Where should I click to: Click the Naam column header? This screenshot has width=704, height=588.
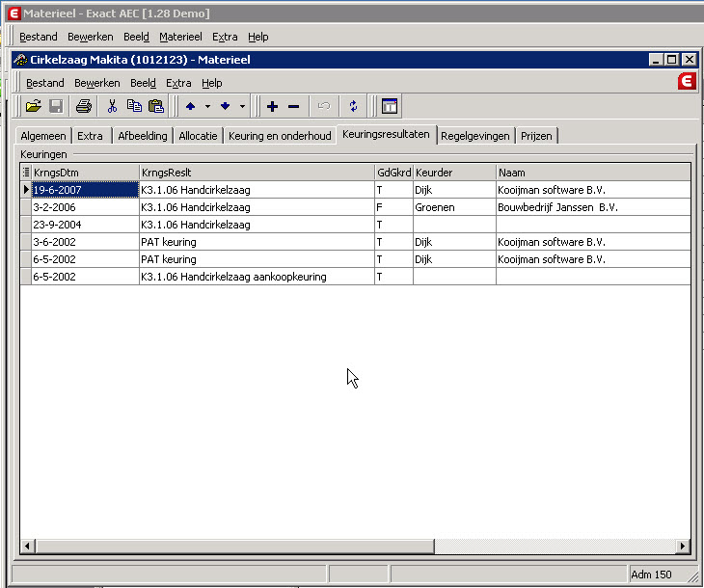[x=593, y=173]
